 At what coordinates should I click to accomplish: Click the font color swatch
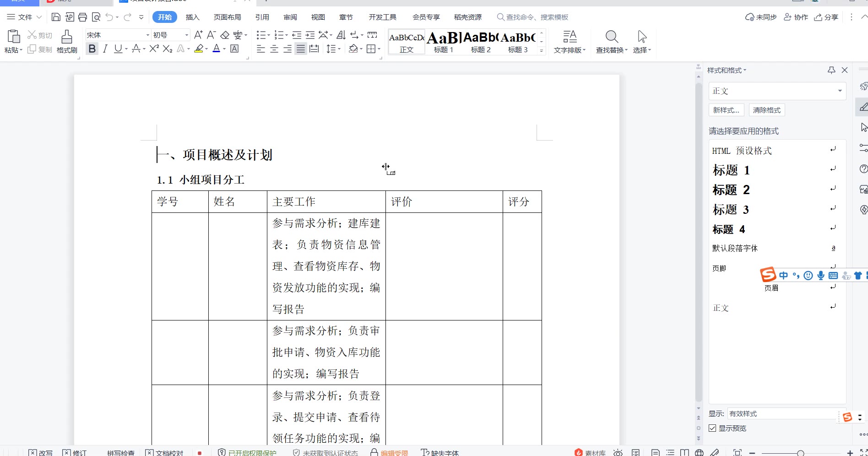coord(216,49)
